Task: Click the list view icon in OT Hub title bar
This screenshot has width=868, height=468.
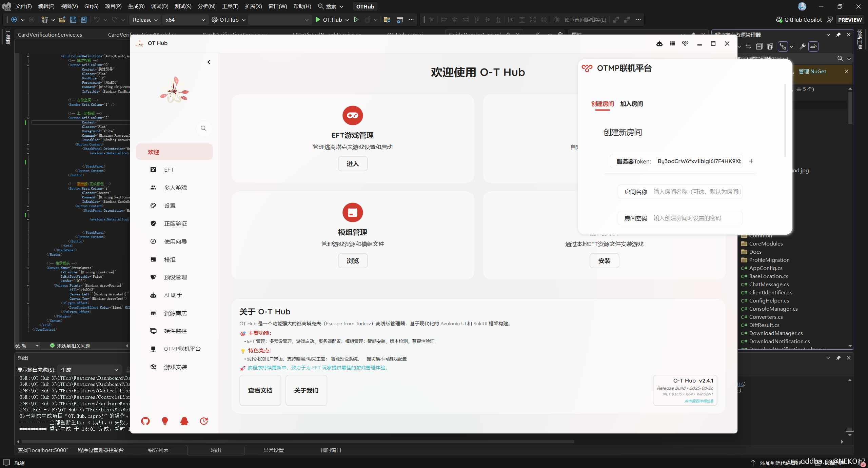Action: click(672, 43)
